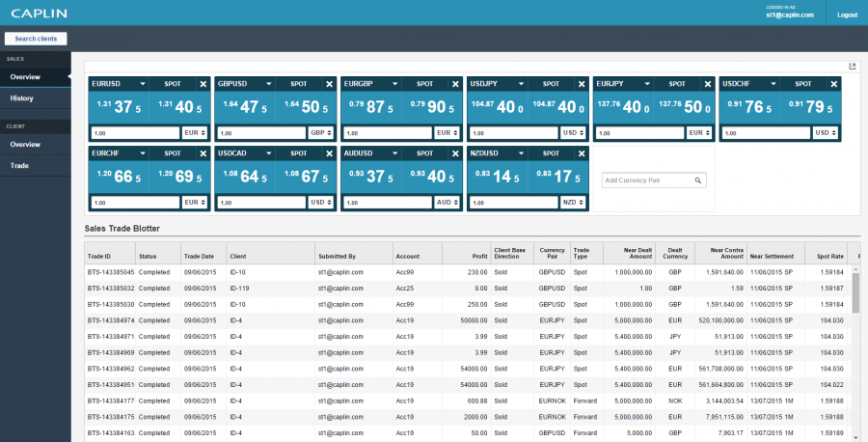Click the Logout link
Viewport: 868px width, 442px height.
pyautogui.click(x=847, y=14)
